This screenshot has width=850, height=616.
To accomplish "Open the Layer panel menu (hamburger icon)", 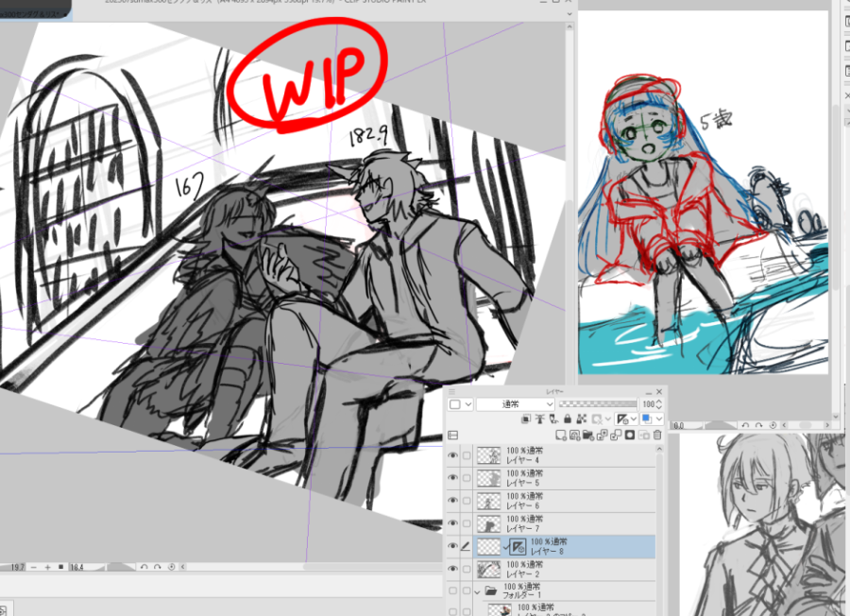I will point(451,391).
